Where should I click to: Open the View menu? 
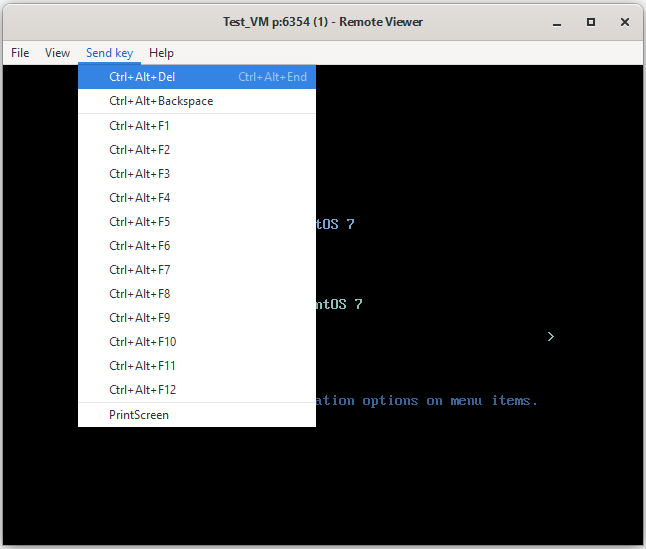[57, 53]
